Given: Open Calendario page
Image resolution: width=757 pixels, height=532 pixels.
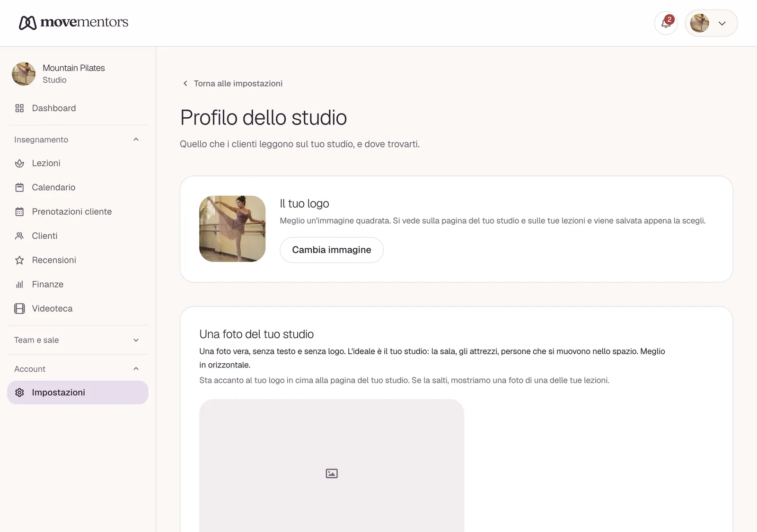Looking at the screenshot, I should click(x=78, y=187).
